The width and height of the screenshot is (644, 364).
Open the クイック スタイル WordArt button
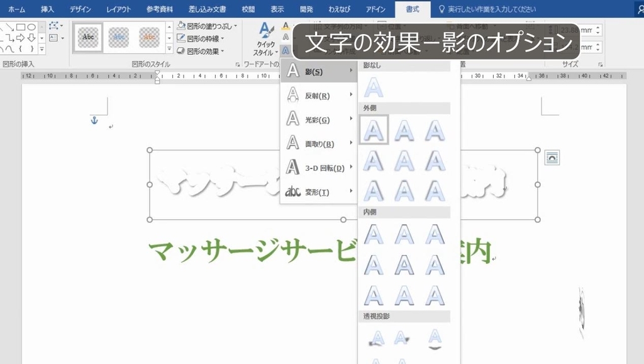[266, 39]
